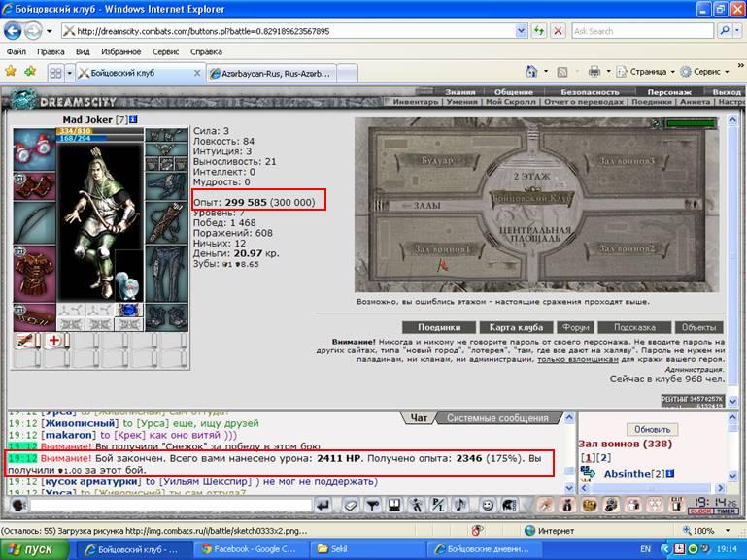
Task: Click the brown belt equipment slot
Action: point(34,317)
